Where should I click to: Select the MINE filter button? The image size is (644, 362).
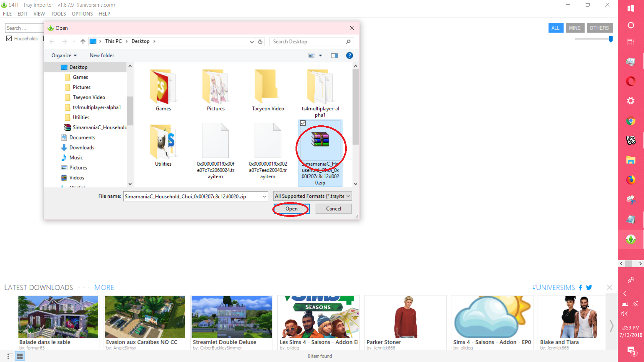pyautogui.click(x=575, y=28)
